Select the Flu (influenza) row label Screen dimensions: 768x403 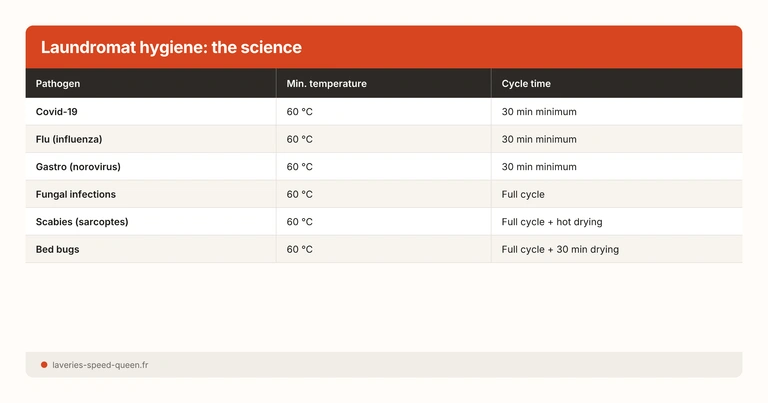pyautogui.click(x=69, y=139)
